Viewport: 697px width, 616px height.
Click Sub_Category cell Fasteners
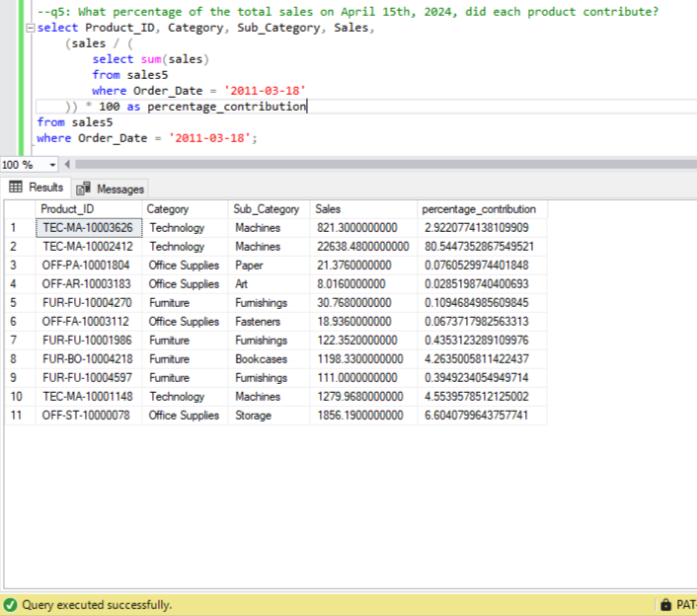(x=269, y=322)
